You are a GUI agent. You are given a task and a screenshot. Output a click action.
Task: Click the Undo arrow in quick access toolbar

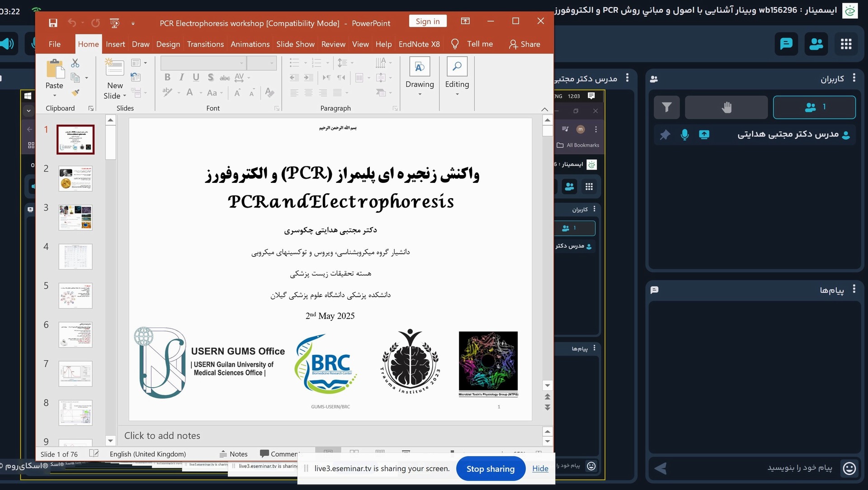pyautogui.click(x=72, y=23)
